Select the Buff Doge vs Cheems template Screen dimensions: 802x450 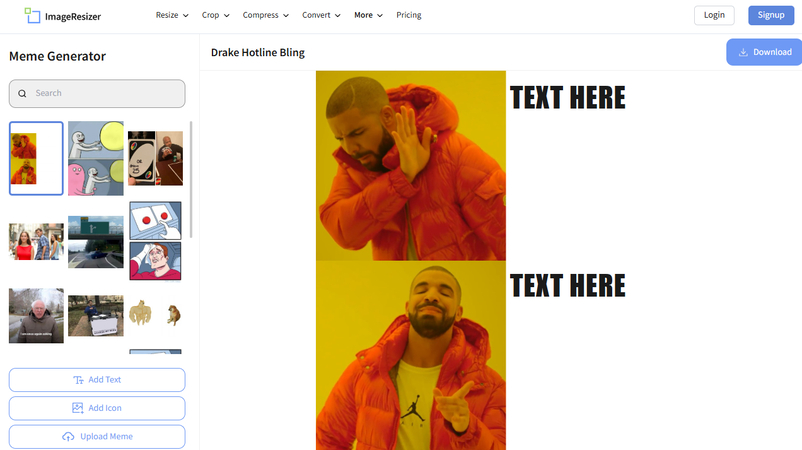click(x=155, y=313)
